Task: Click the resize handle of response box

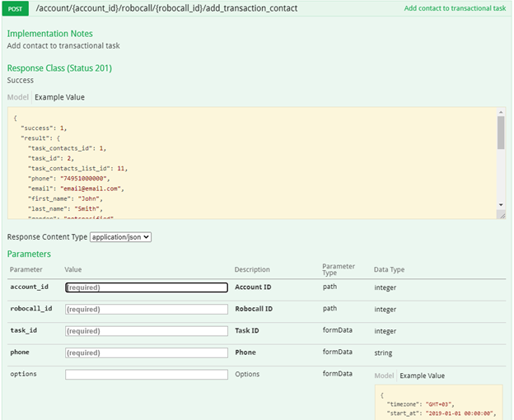Action: click(x=502, y=216)
